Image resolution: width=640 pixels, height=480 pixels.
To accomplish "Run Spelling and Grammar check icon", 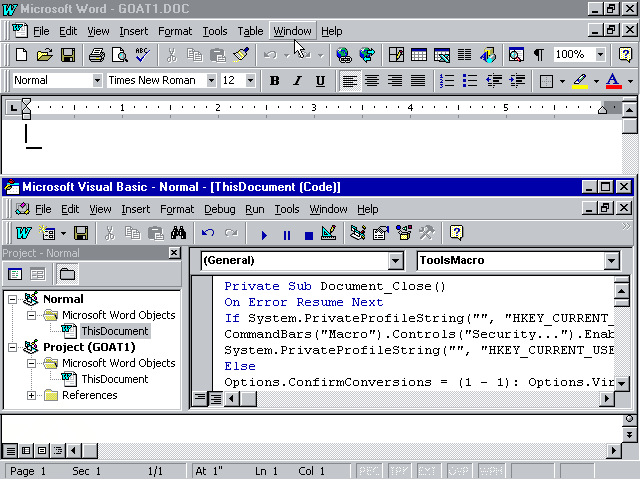I will [x=142, y=54].
